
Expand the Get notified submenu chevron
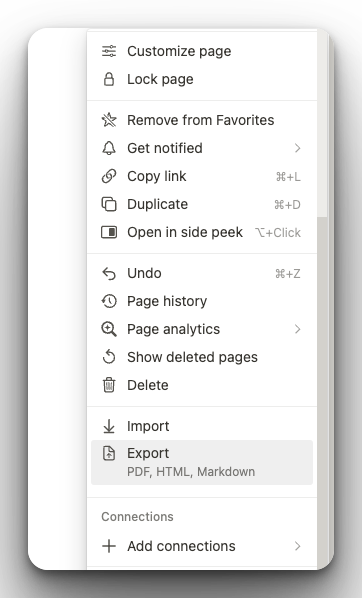click(x=298, y=148)
